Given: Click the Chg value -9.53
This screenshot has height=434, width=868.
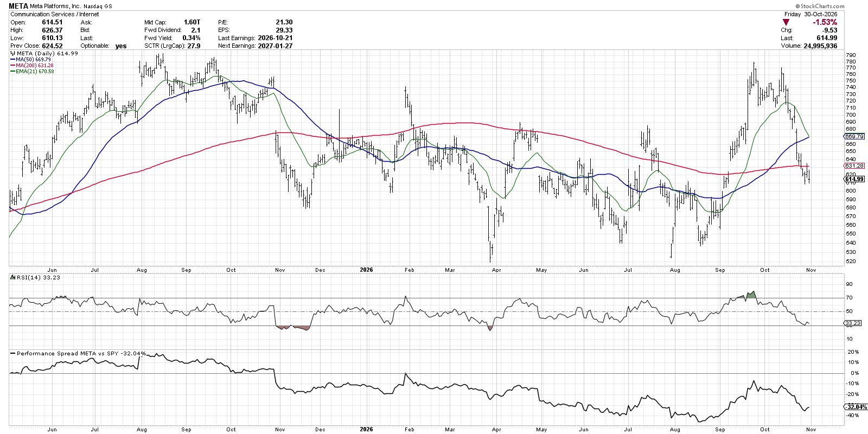Looking at the screenshot, I should click(x=829, y=30).
